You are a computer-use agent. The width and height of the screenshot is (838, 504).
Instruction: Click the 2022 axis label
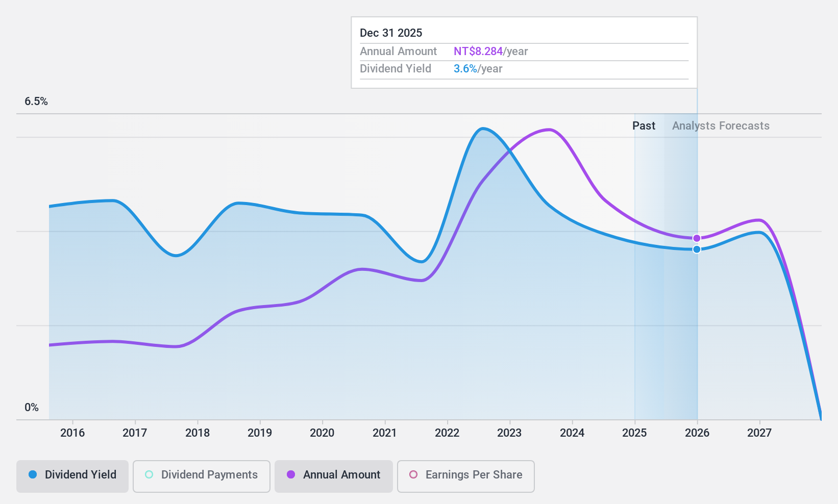(x=447, y=433)
